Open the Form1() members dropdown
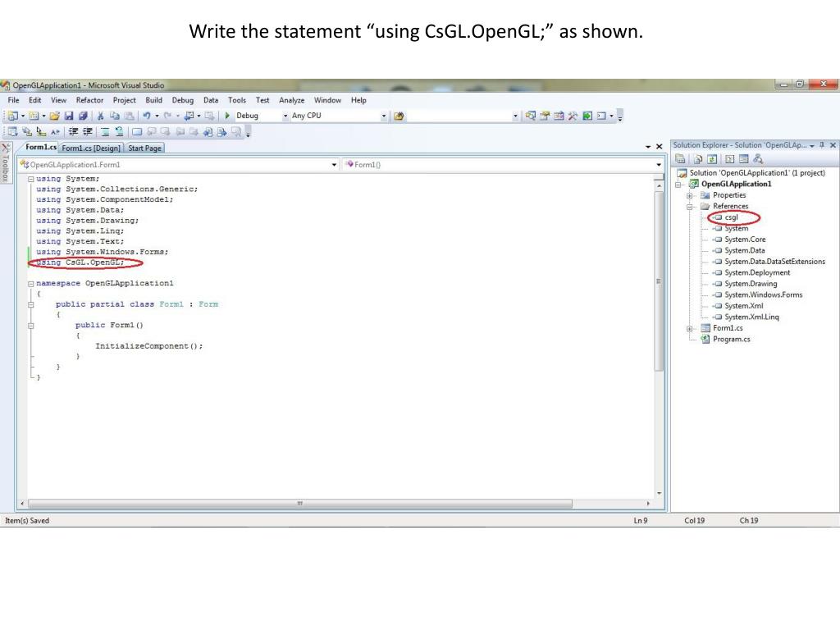The height and width of the screenshot is (630, 840). (659, 164)
